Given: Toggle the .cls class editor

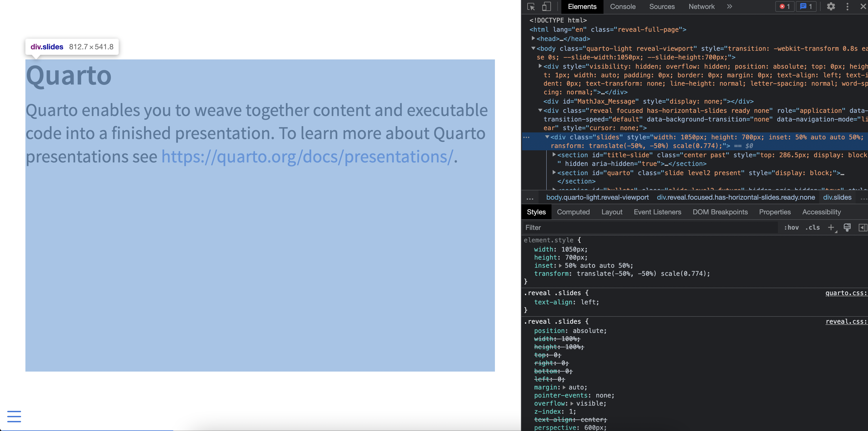Looking at the screenshot, I should [x=812, y=228].
